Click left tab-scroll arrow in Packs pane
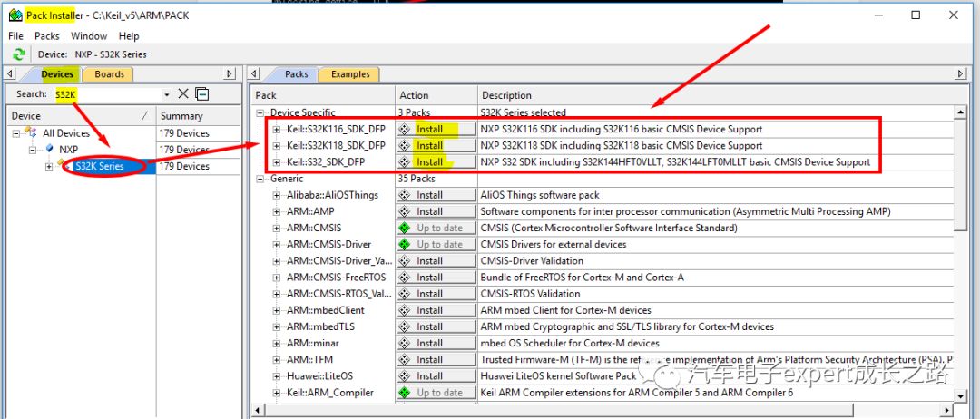980x419 pixels. (x=254, y=74)
